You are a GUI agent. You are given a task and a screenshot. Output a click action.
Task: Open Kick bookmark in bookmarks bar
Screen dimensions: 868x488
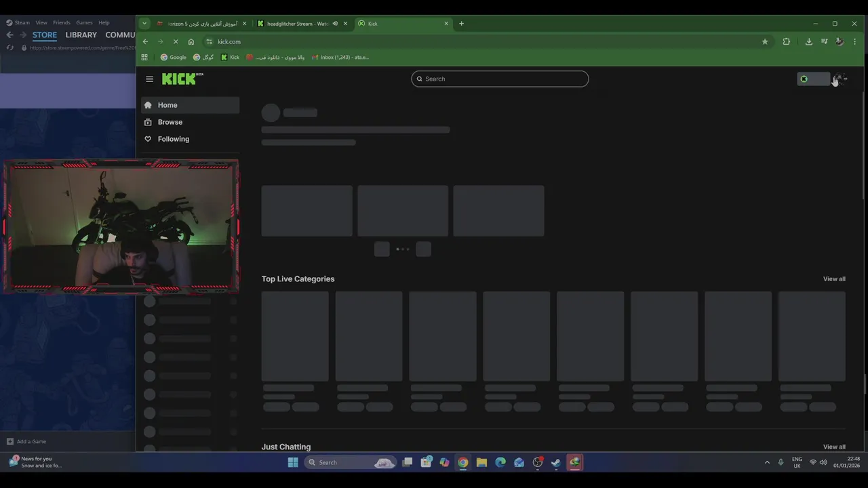click(x=231, y=57)
